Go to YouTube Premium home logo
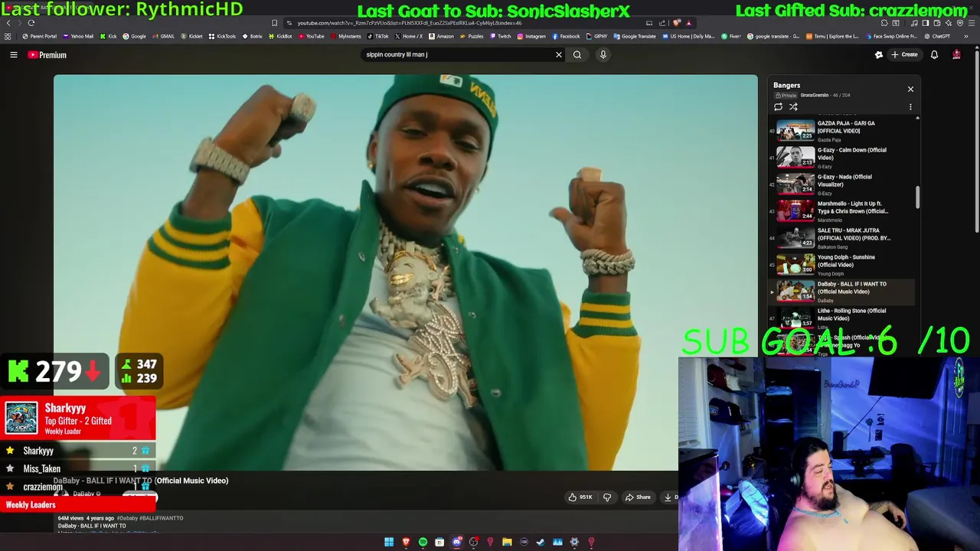Viewport: 980px width, 551px height. [x=47, y=55]
